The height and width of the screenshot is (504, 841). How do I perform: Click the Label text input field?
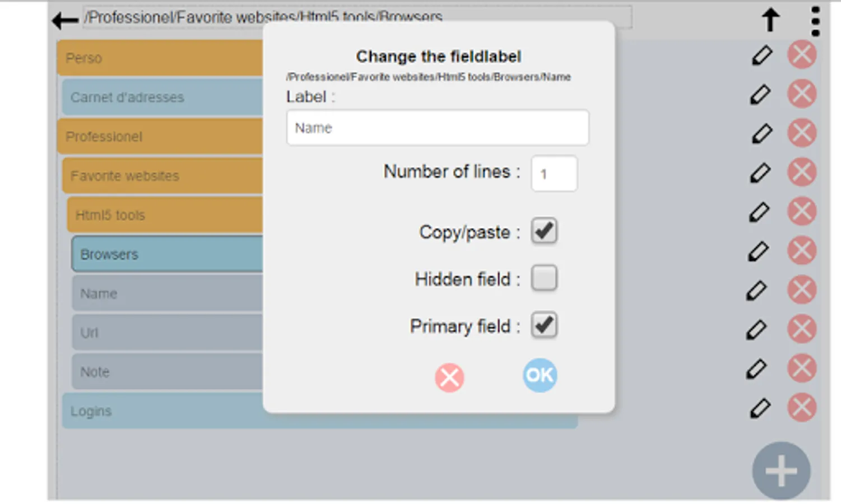pos(437,128)
